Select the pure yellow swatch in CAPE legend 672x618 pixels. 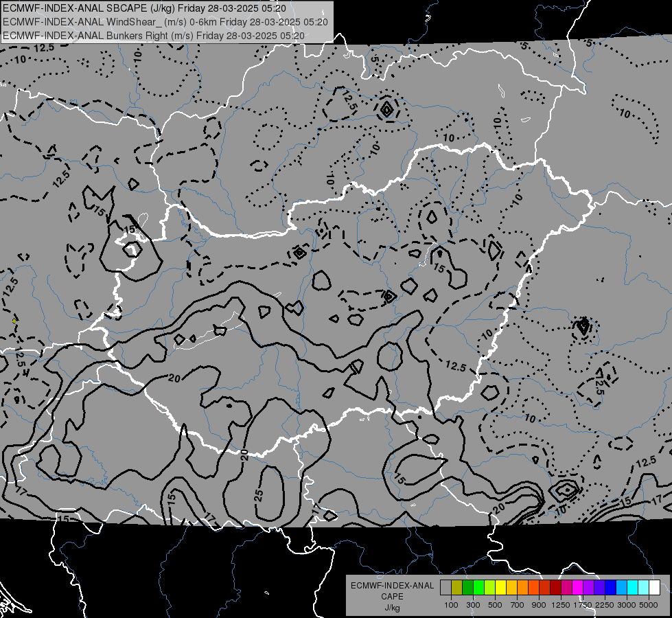500,587
